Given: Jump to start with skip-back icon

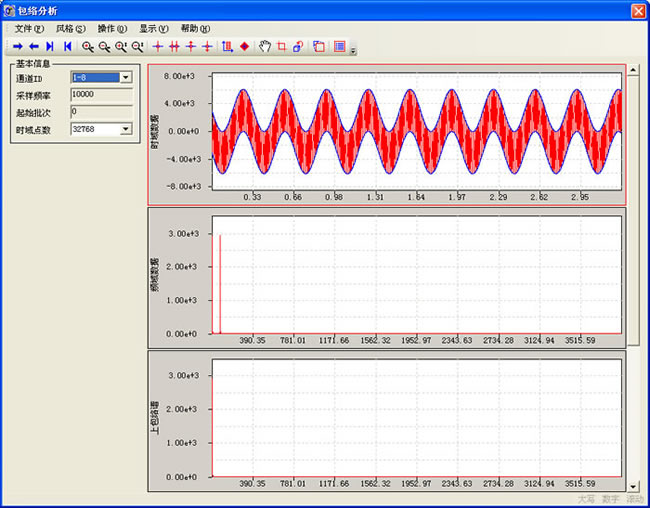Looking at the screenshot, I should [x=67, y=46].
